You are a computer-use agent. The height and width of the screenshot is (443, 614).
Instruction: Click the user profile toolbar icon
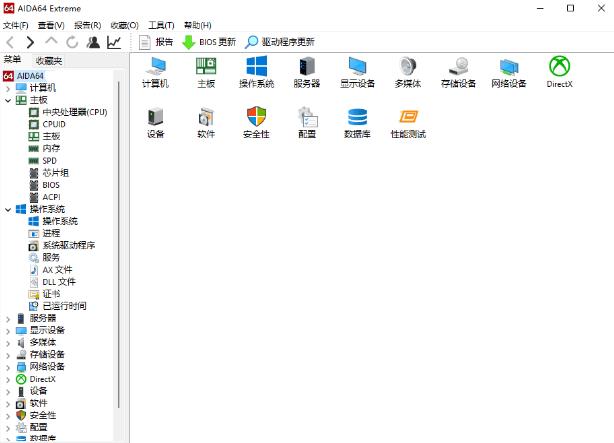(93, 42)
